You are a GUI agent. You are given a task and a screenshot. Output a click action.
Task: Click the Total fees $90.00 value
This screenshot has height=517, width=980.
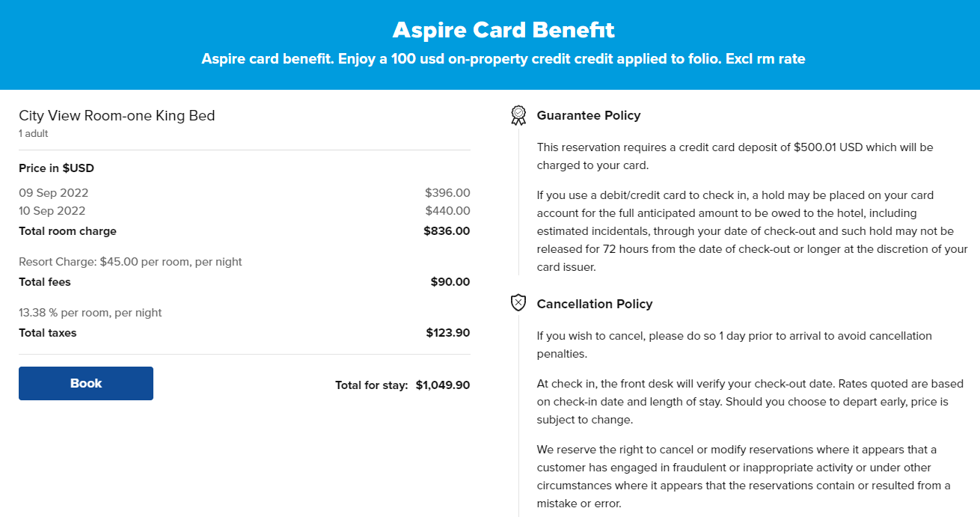click(450, 282)
